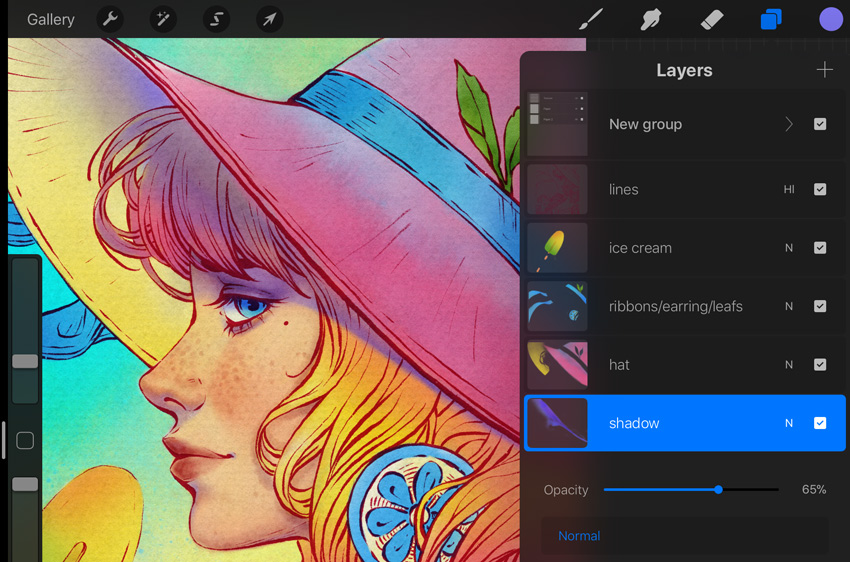Select the Selection S-shaped tool

click(216, 20)
